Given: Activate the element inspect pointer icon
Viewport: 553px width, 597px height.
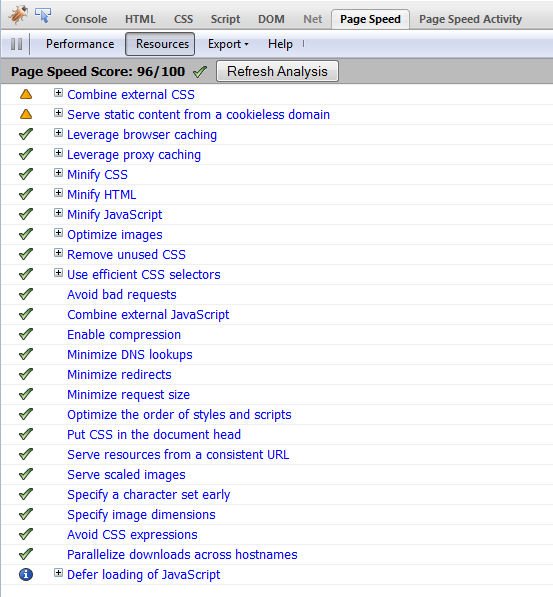Looking at the screenshot, I should [x=43, y=15].
